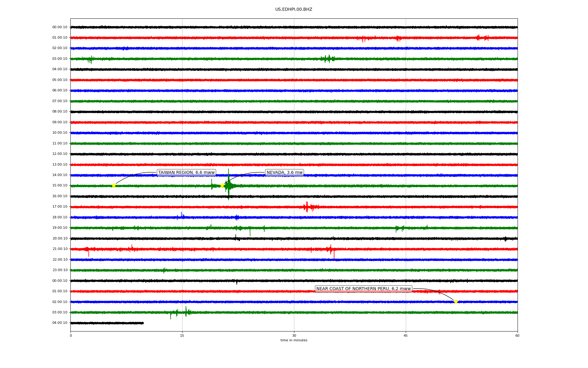Viewport: 588px width, 368px height.
Task: Click the 45 tick on the time axis
Action: tap(406, 335)
